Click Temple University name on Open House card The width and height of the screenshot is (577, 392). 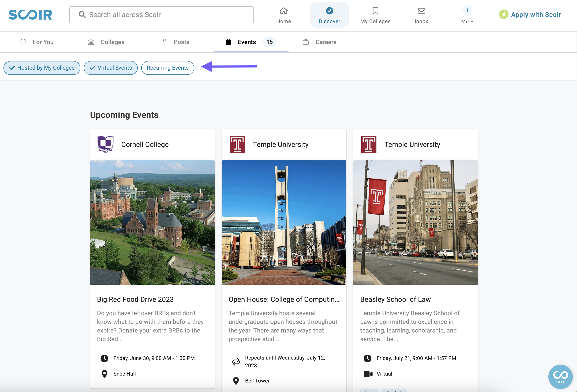[x=280, y=144]
